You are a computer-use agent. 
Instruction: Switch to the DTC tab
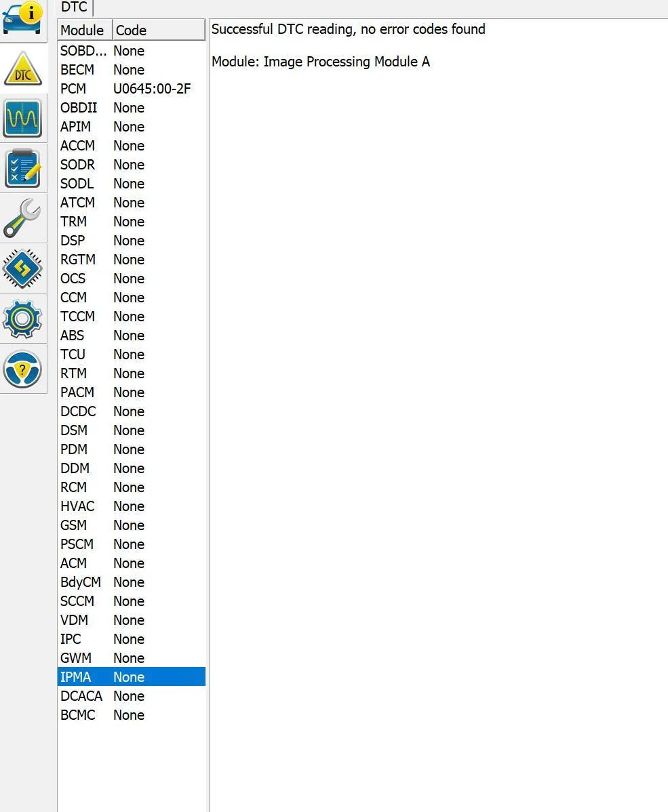pos(75,7)
